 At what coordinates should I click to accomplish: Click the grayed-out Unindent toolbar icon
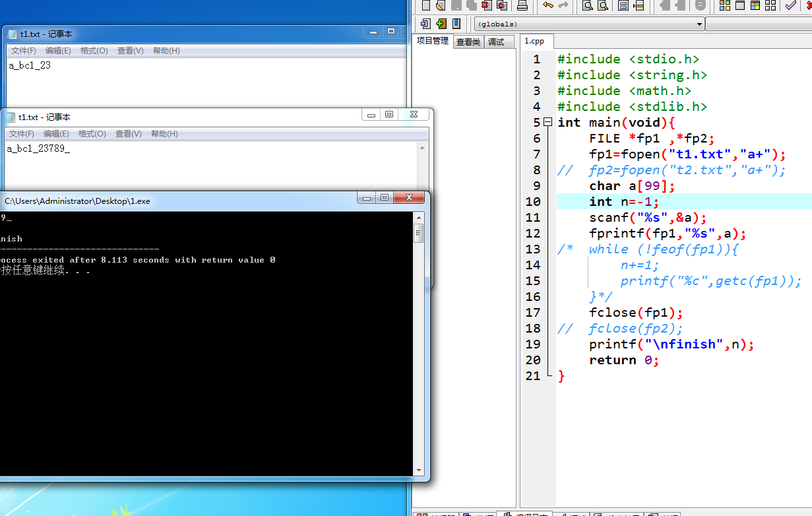coord(680,5)
